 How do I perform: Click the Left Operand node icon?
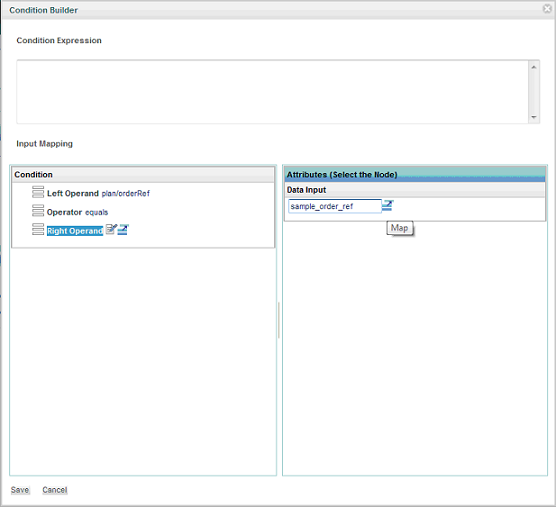point(38,192)
